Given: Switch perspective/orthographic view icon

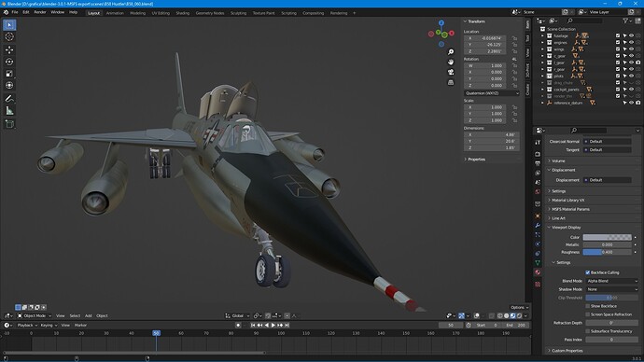Looking at the screenshot, I should [x=451, y=82].
